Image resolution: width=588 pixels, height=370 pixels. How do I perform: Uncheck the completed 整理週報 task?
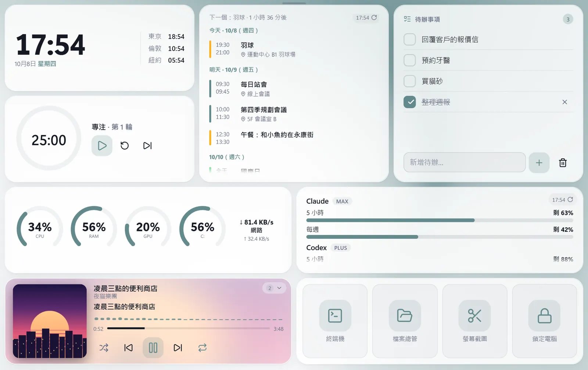point(410,102)
